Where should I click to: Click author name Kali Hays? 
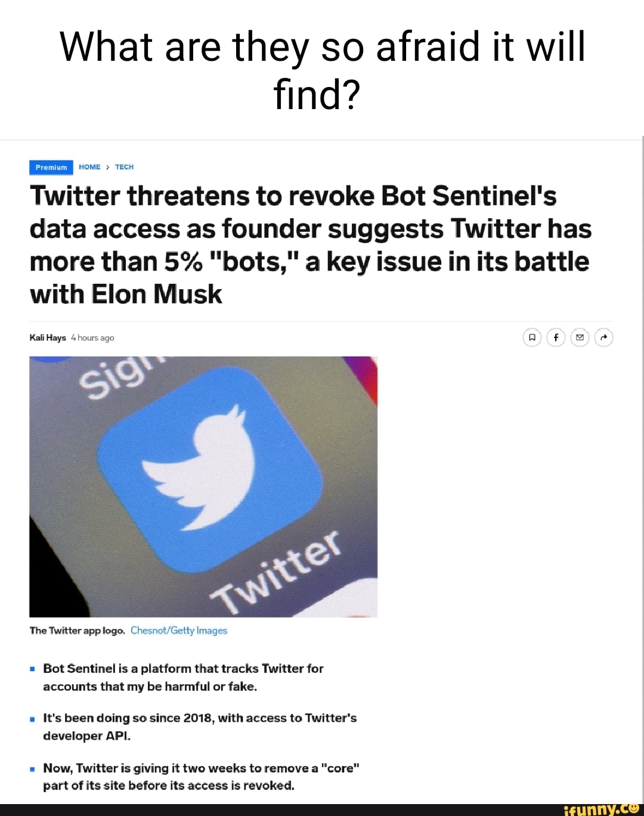(47, 337)
